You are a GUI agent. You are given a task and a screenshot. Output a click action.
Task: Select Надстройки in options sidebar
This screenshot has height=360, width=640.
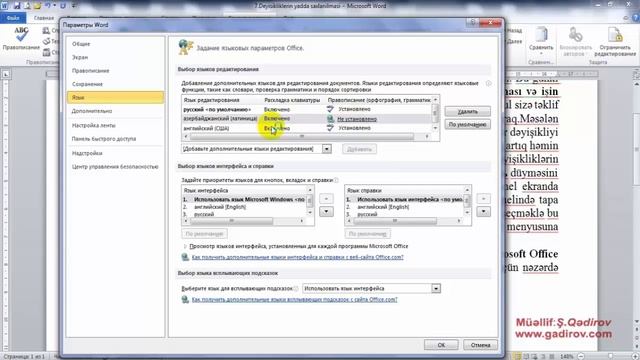(115, 153)
